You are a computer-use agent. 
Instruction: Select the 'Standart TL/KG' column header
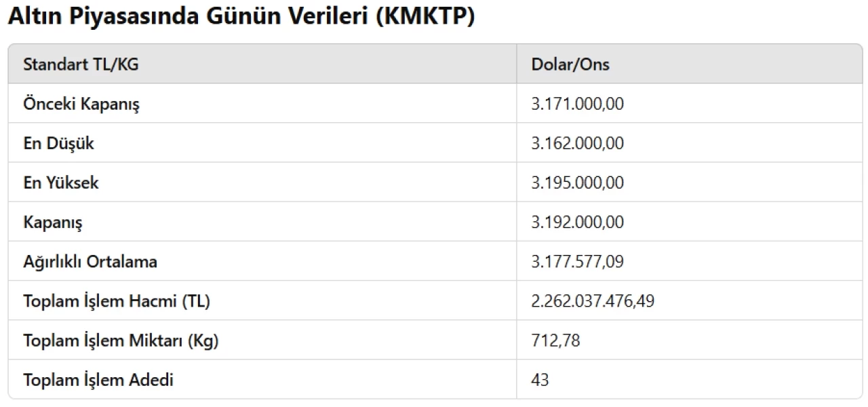click(81, 64)
